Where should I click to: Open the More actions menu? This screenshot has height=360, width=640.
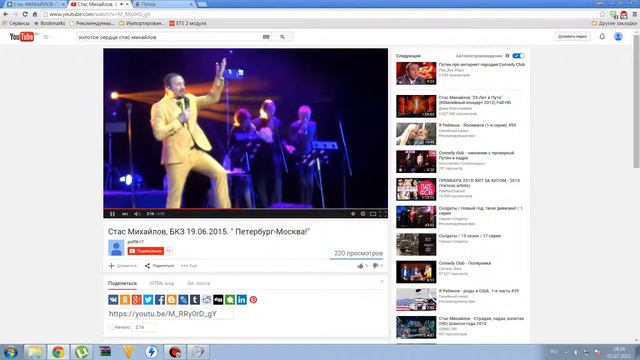[x=189, y=266]
